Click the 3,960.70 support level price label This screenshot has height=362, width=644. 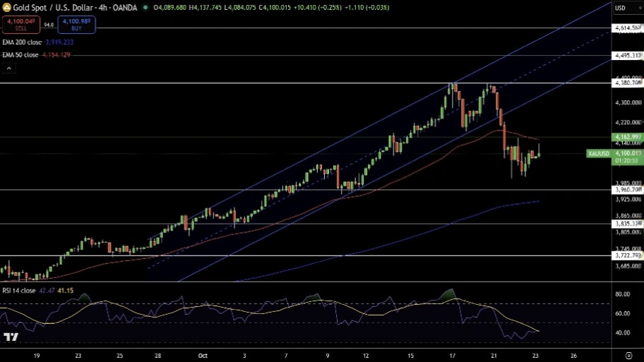[627, 190]
